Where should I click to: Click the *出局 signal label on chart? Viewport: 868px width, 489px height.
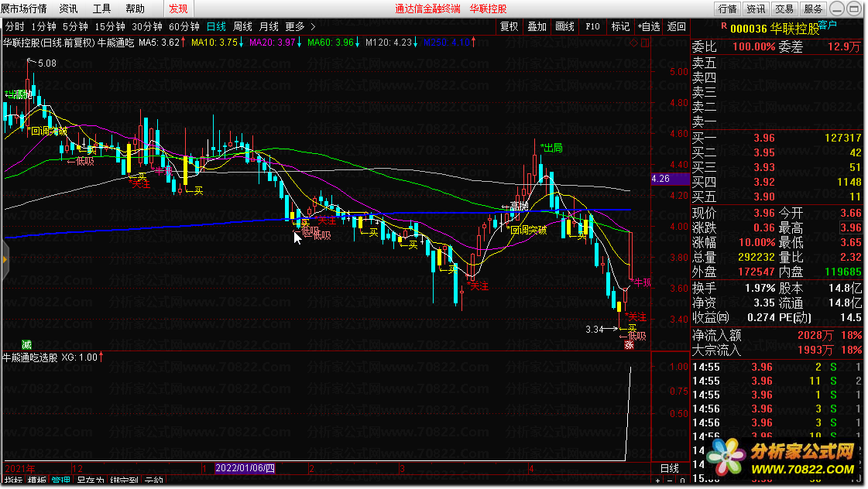[551, 148]
